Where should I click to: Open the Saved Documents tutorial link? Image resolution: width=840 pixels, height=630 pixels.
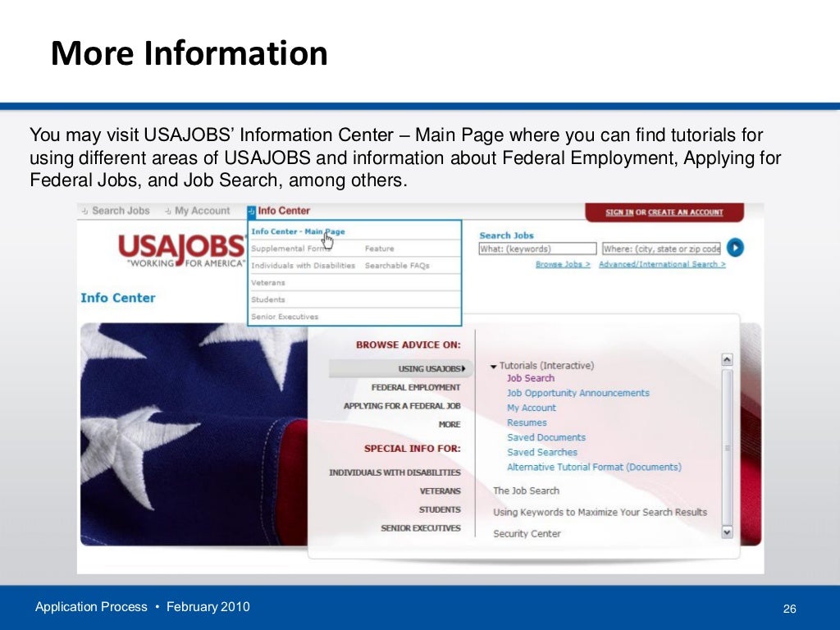pyautogui.click(x=546, y=438)
